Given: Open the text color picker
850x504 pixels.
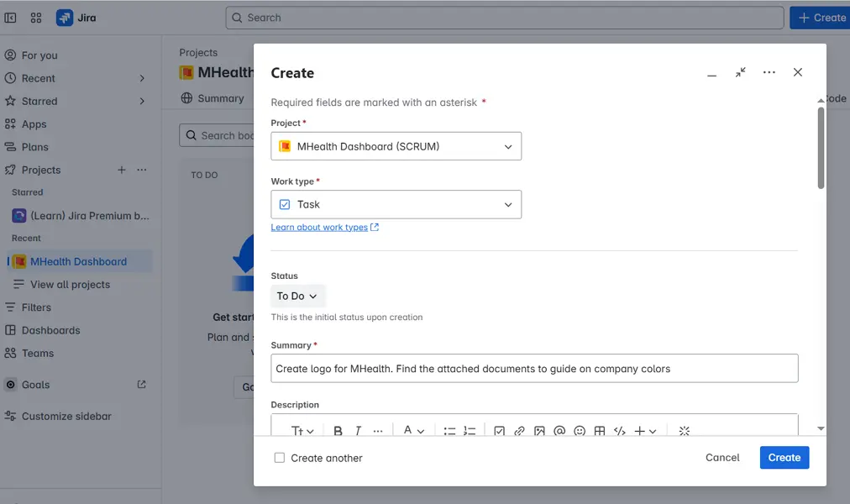Looking at the screenshot, I should click(413, 431).
